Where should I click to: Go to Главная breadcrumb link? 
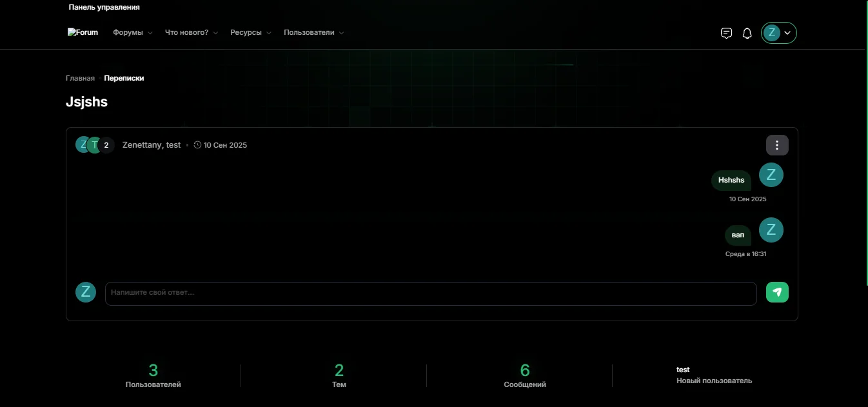[x=80, y=78]
